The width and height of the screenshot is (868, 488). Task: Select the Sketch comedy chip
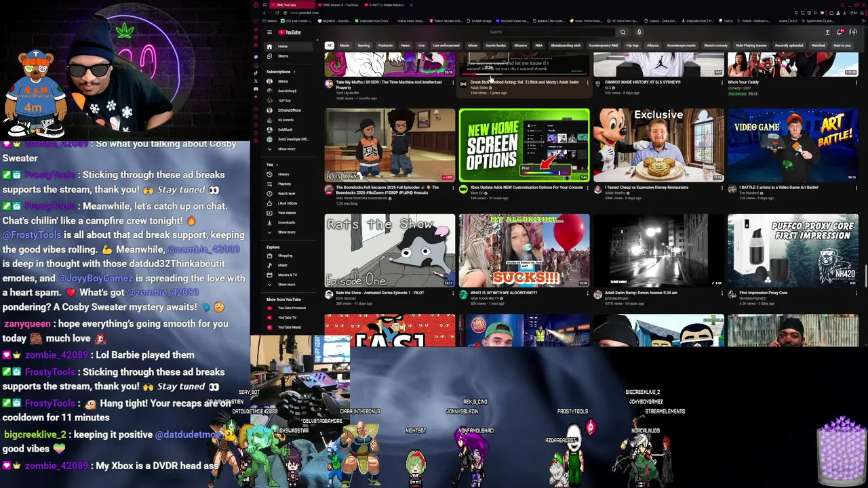tap(715, 45)
